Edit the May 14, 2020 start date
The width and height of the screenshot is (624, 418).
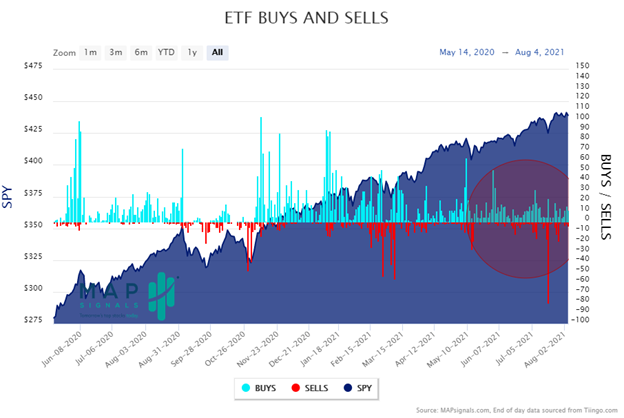tap(467, 52)
